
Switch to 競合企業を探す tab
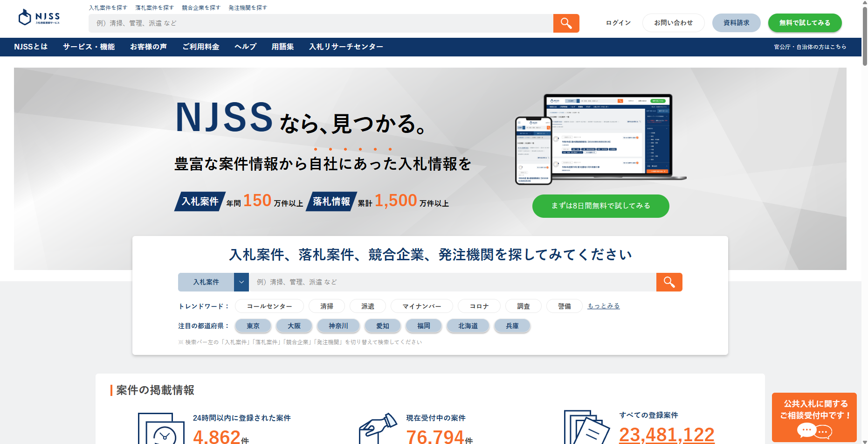(201, 8)
